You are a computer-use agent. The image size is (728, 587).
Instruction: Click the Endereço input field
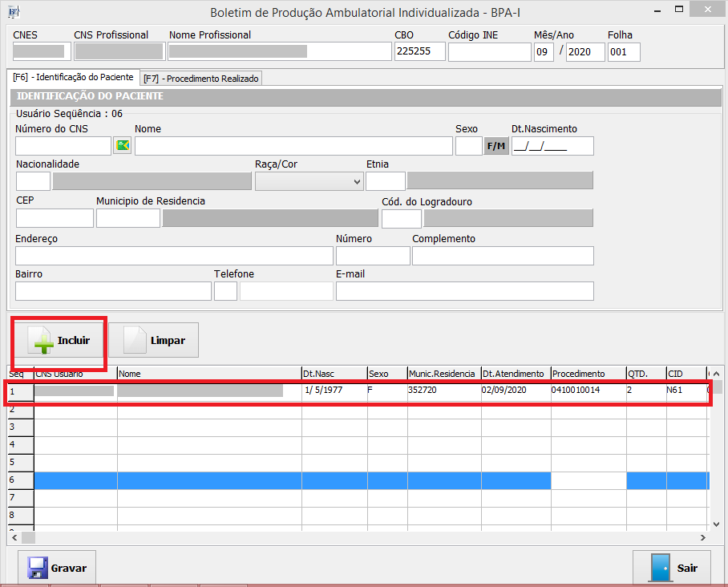(x=174, y=256)
